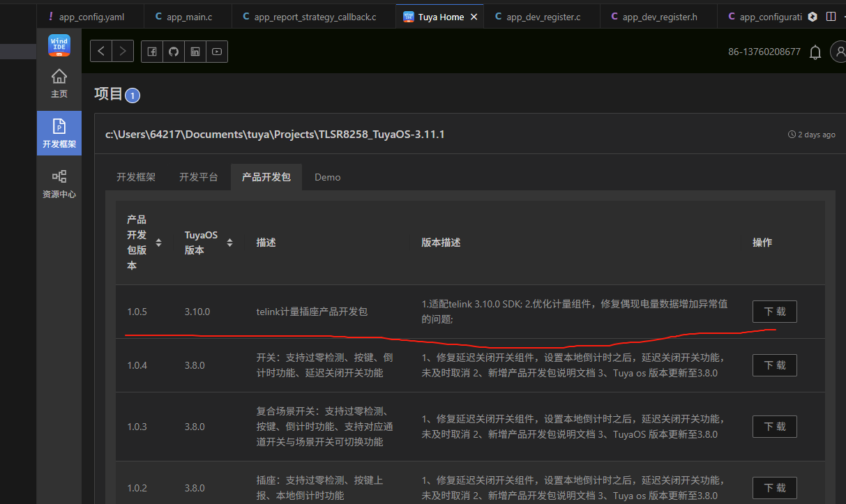Go forward with the right arrow button
The image size is (846, 504).
[x=123, y=51]
